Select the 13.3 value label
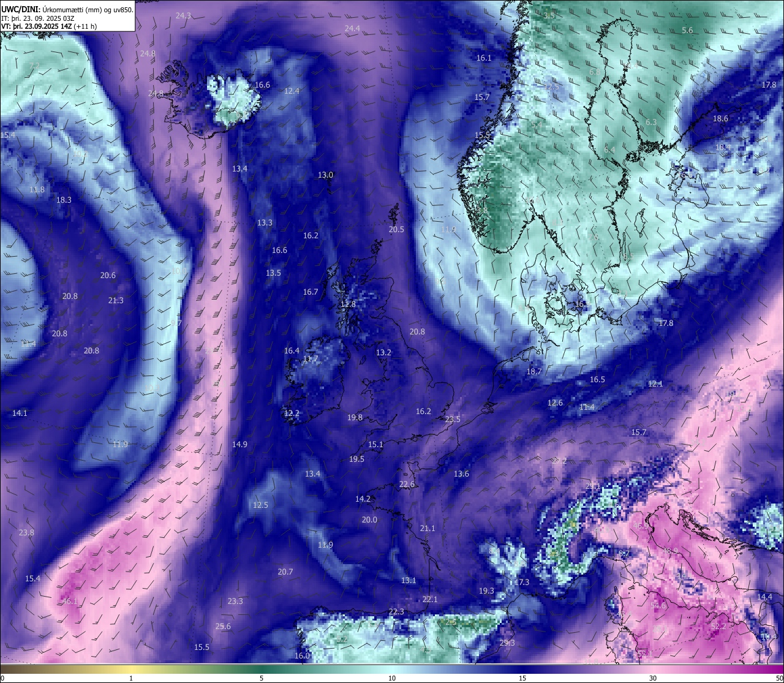Screen dimensions: 784x683 [x=265, y=222]
